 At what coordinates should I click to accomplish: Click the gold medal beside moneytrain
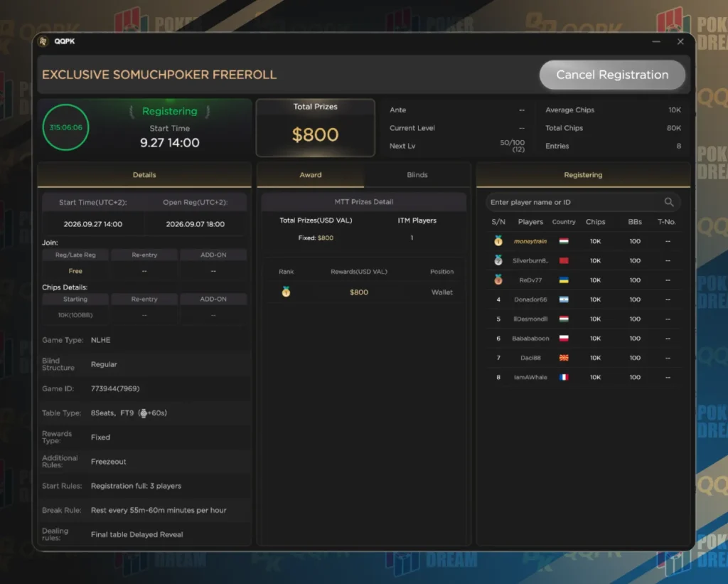(x=498, y=240)
